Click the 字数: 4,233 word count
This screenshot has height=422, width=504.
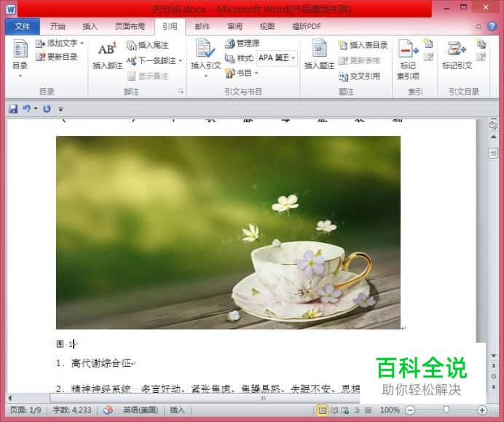pyautogui.click(x=72, y=410)
